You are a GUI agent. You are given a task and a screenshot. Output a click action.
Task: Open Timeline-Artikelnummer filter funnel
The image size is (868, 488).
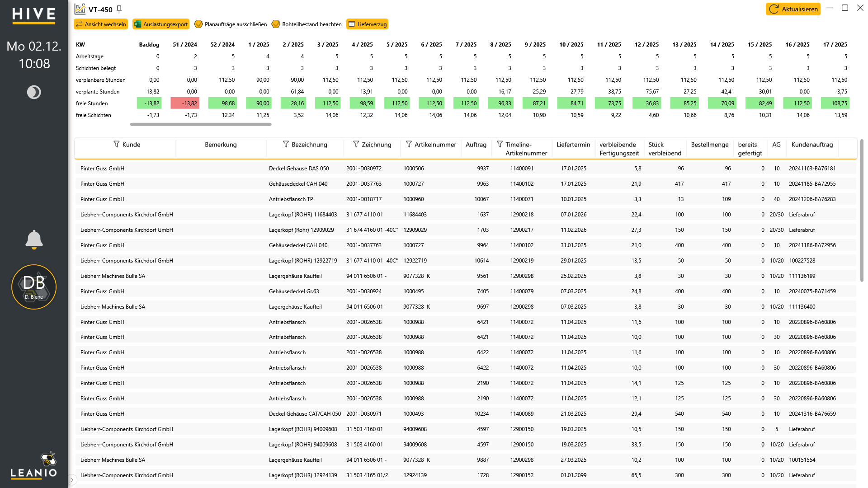pyautogui.click(x=500, y=144)
